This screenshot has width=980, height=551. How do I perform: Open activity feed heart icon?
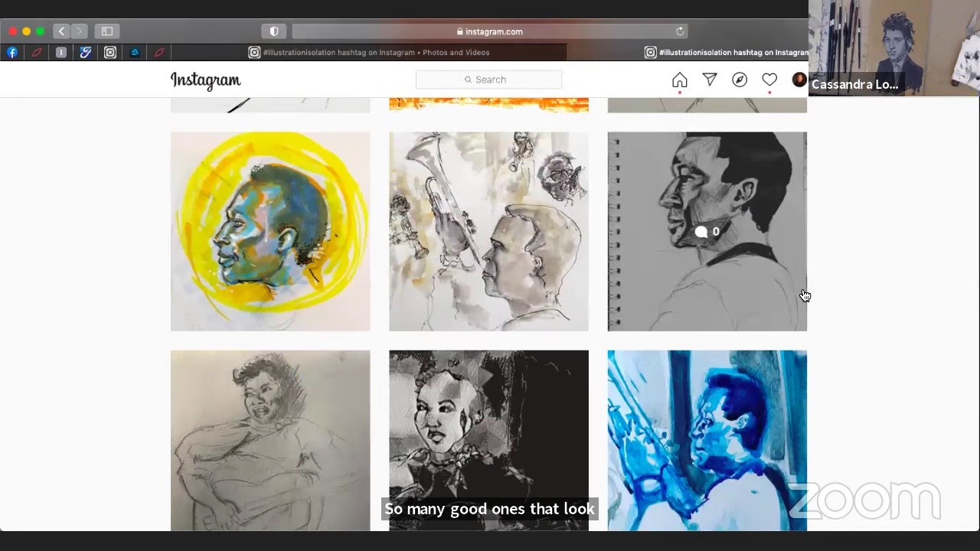[x=769, y=80]
